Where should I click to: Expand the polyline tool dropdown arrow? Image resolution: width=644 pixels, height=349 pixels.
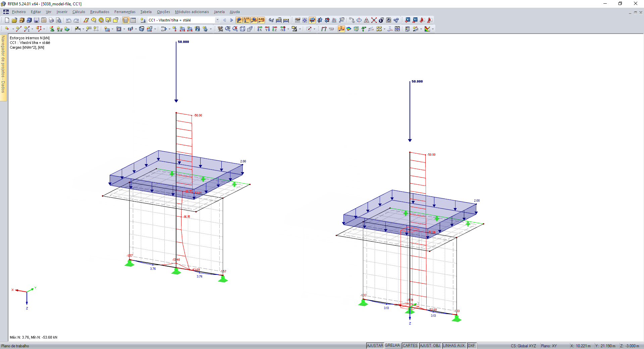point(44,29)
